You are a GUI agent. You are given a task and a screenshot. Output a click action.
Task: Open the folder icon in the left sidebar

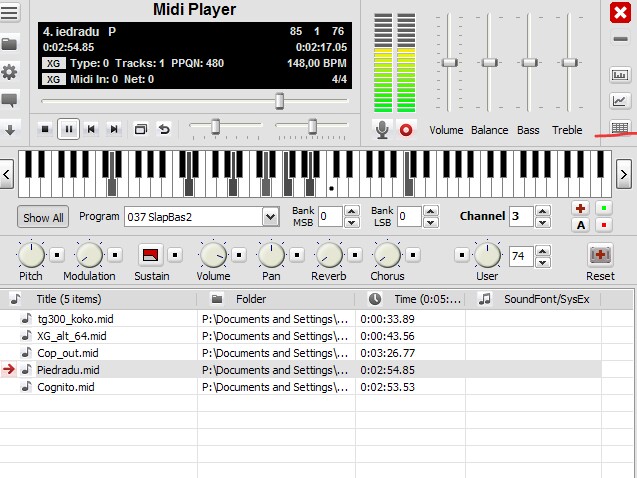pyautogui.click(x=9, y=43)
